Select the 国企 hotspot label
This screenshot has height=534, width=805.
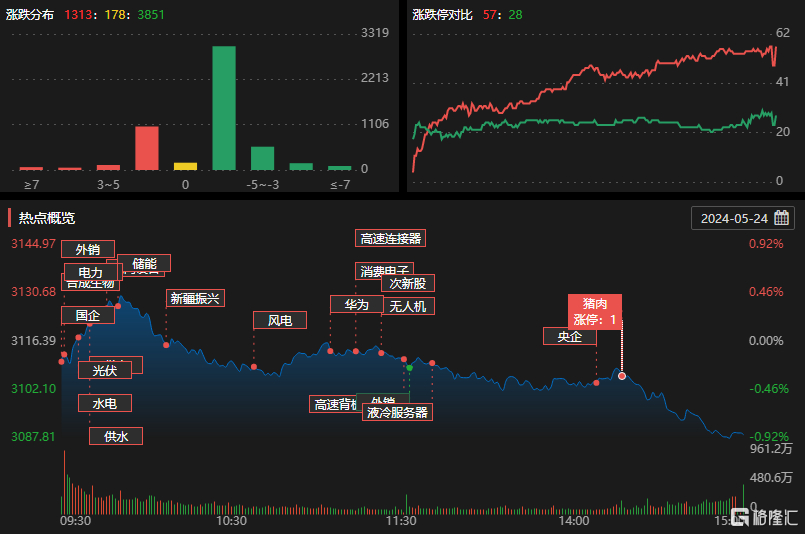[x=88, y=315]
